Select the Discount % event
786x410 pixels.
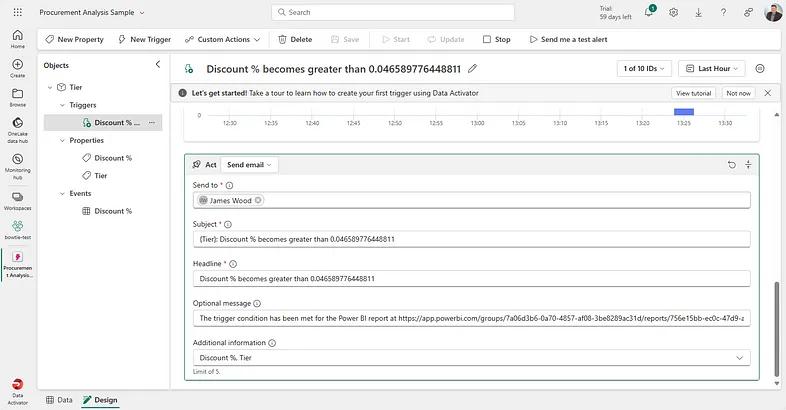[107, 212]
